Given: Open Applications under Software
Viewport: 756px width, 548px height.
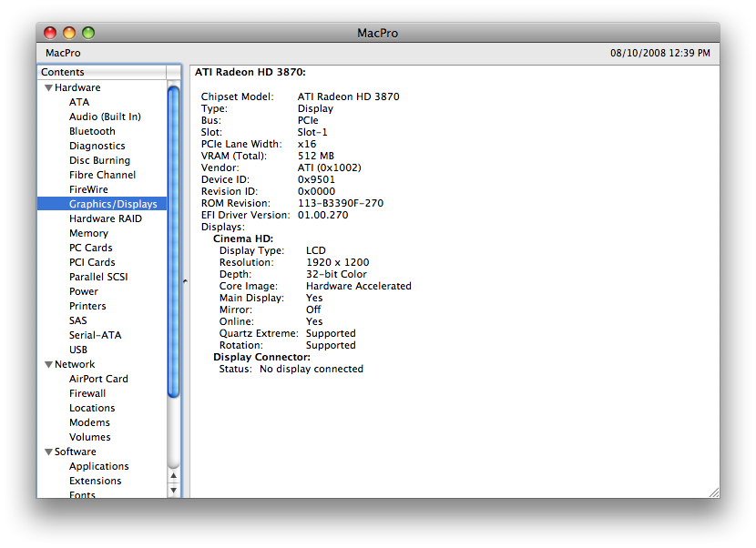Looking at the screenshot, I should [x=99, y=466].
